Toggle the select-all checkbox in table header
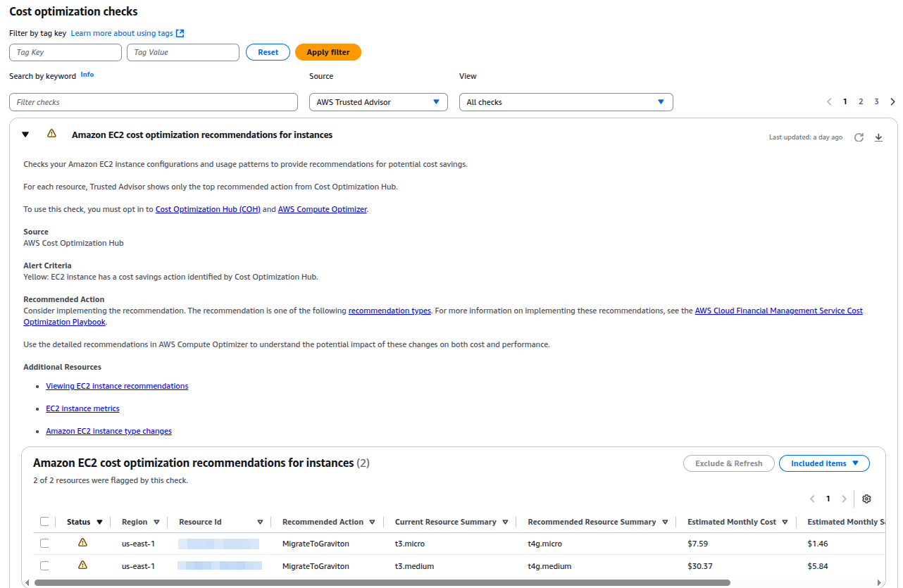 45,522
